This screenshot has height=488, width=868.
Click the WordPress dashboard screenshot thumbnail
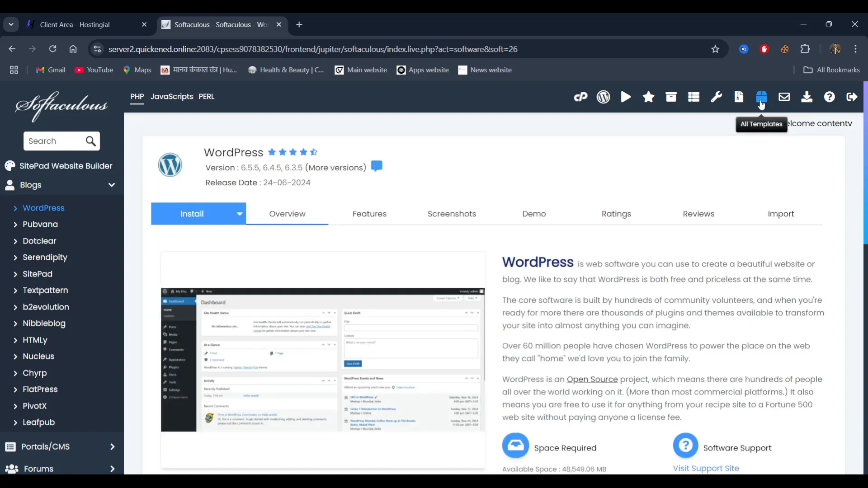[323, 359]
